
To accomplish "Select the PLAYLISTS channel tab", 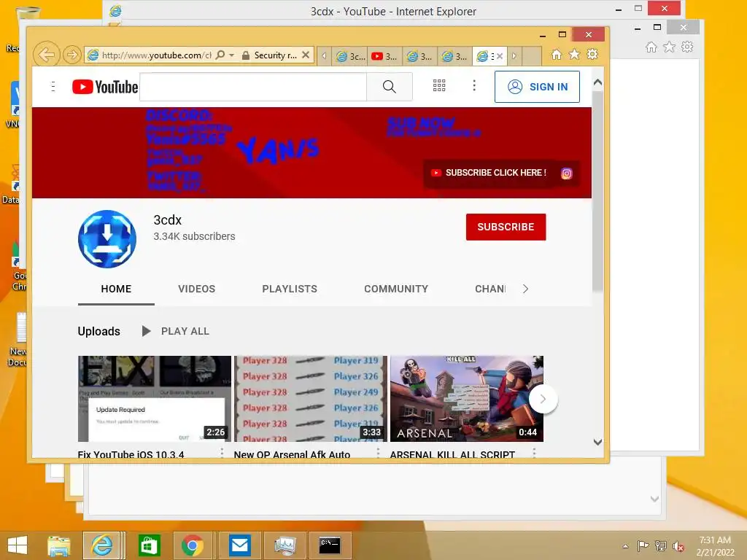I will pos(290,289).
